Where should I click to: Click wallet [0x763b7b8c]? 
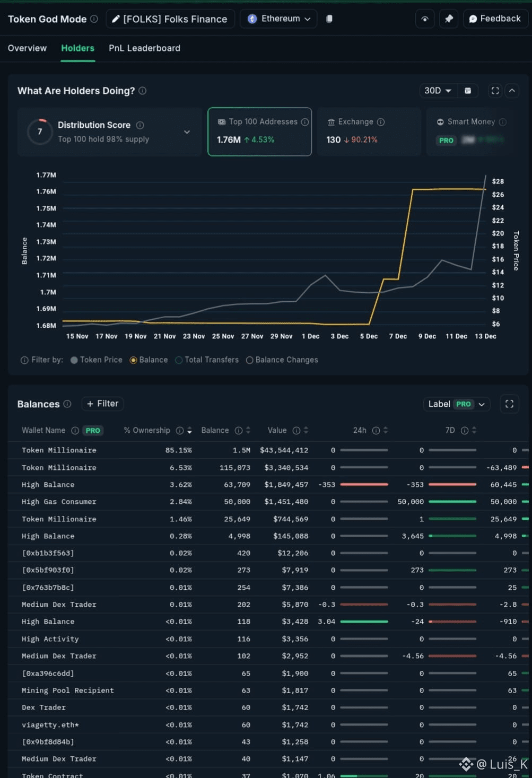tap(48, 588)
